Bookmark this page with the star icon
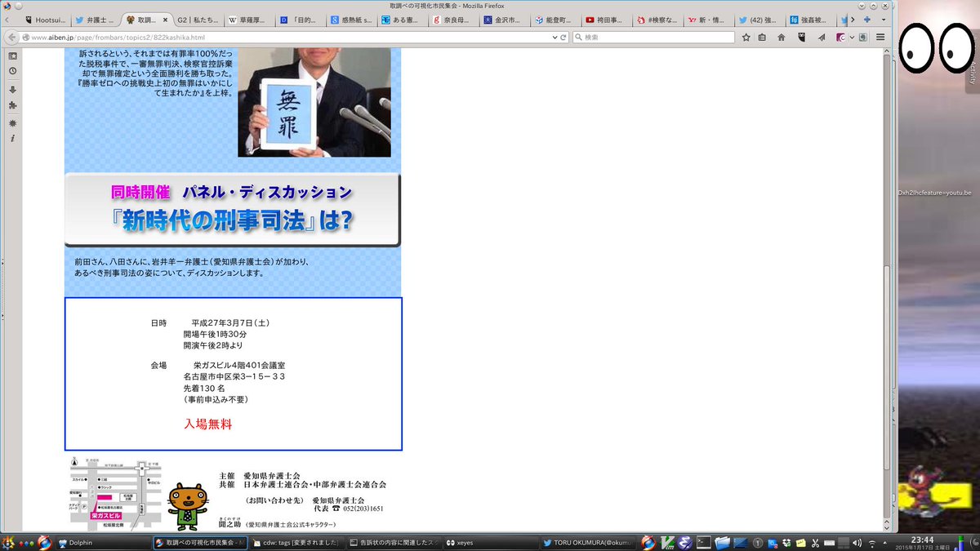This screenshot has width=980, height=551. pyautogui.click(x=746, y=37)
